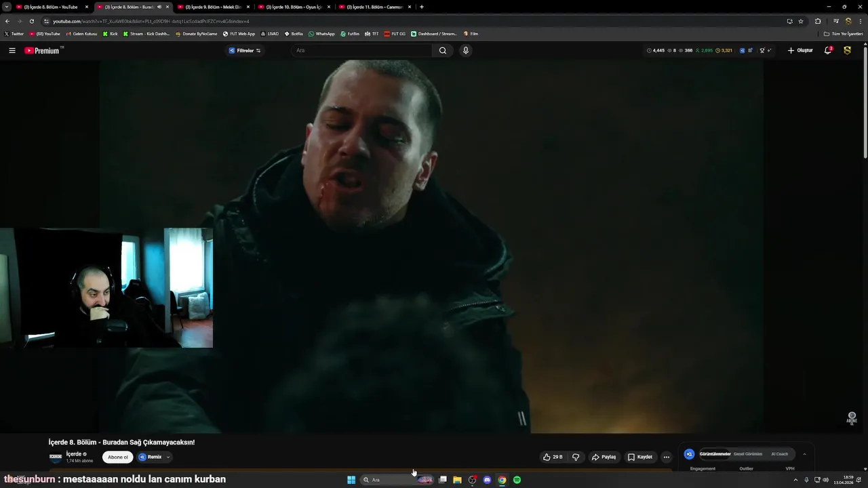The image size is (868, 488).
Task: Open Discord from the taskbar
Action: 487,480
